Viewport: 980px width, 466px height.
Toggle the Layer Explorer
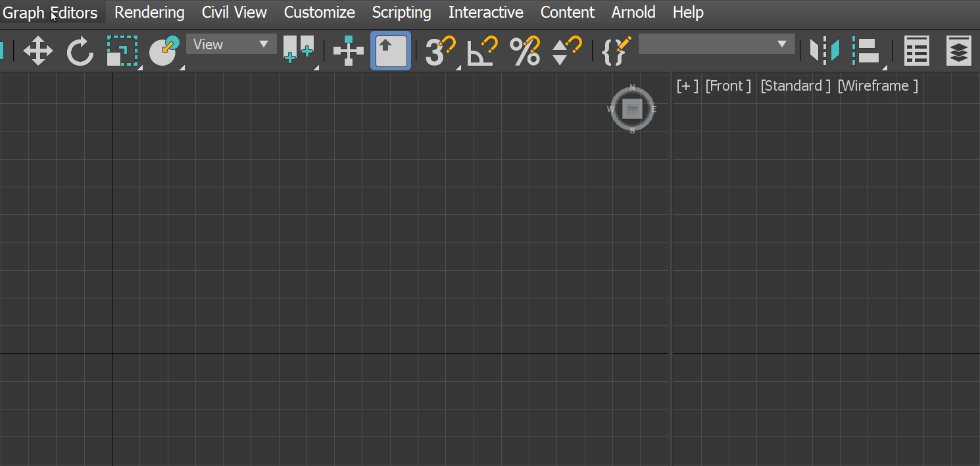(x=958, y=50)
